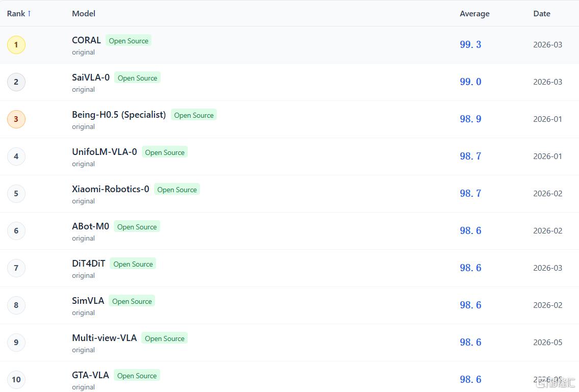Click the rank 7 badge
The image size is (579, 392).
coord(16,268)
